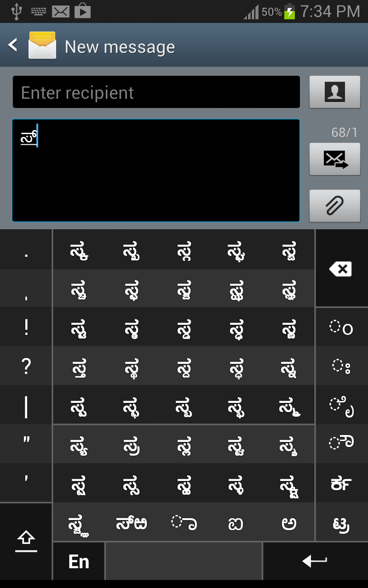Screen dimensions: 368x588
Task: Tap the vertical bar danda key
Action: point(26,406)
